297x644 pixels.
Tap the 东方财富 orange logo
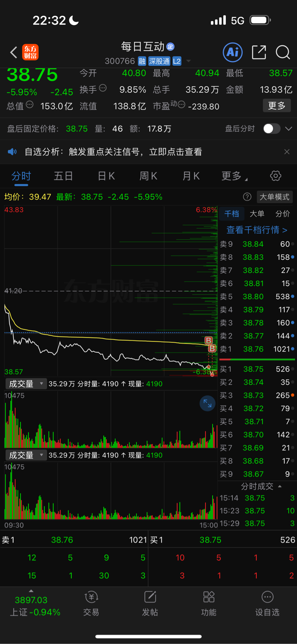[30, 52]
